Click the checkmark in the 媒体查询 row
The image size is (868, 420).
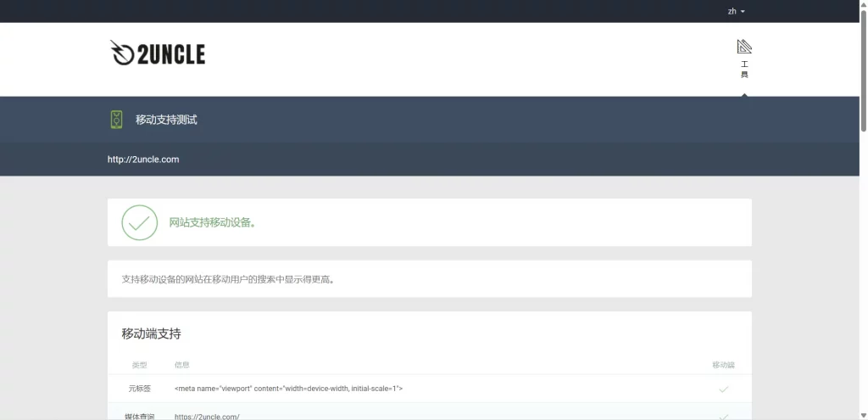pyautogui.click(x=723, y=416)
